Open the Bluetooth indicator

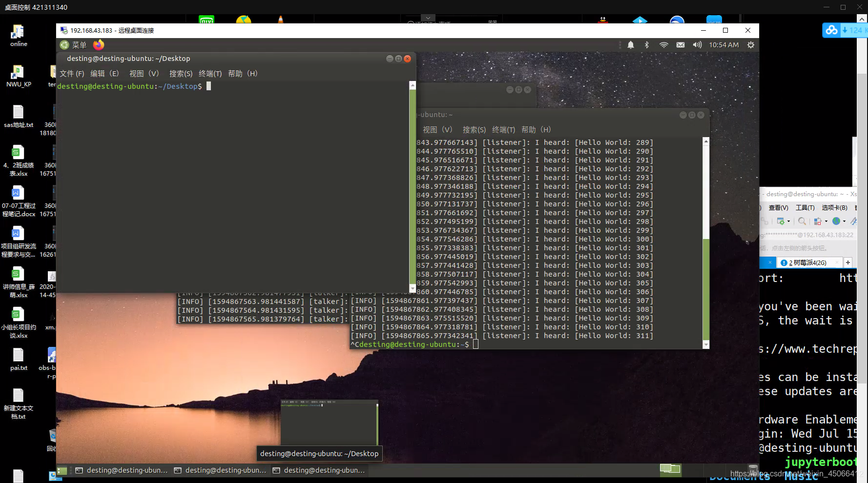tap(647, 45)
